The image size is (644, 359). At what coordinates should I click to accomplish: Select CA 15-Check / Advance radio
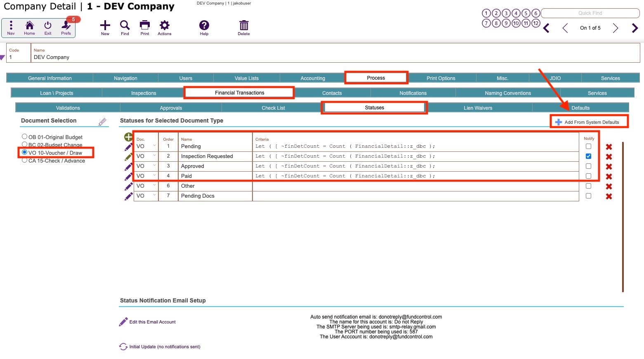click(24, 160)
